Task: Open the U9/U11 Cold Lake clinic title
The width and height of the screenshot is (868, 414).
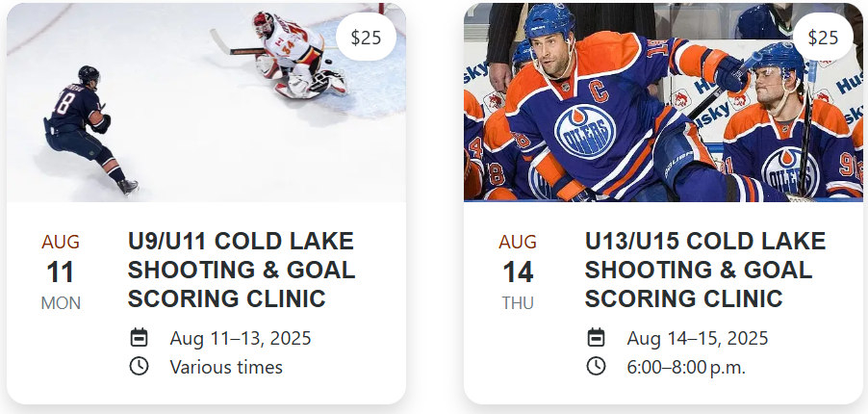Action: pyautogui.click(x=242, y=270)
